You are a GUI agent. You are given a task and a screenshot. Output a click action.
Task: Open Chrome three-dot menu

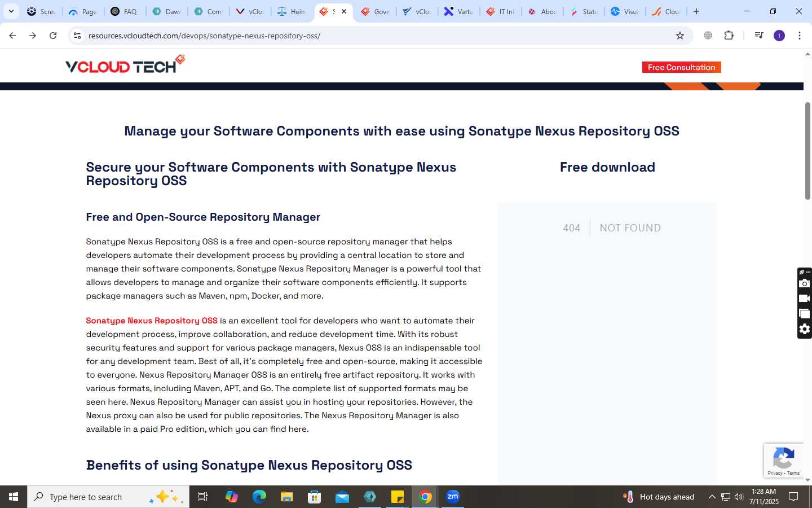point(800,36)
